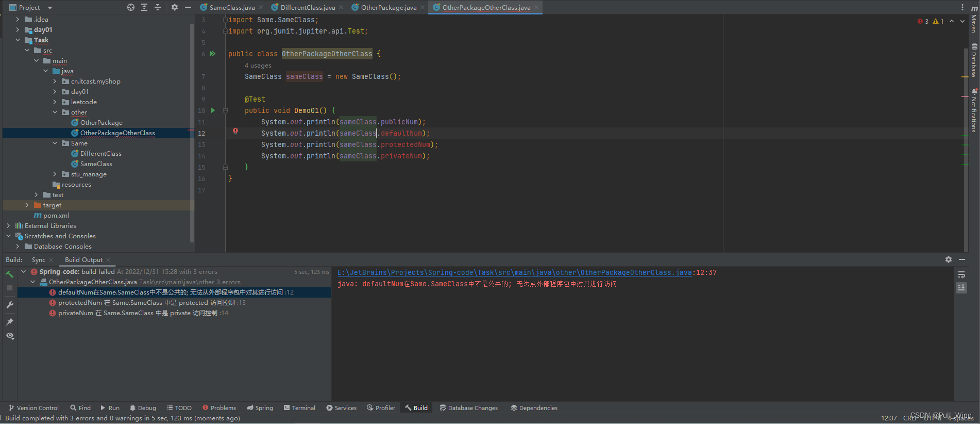Open the Problems tool window
The image size is (980, 424).
[219, 408]
